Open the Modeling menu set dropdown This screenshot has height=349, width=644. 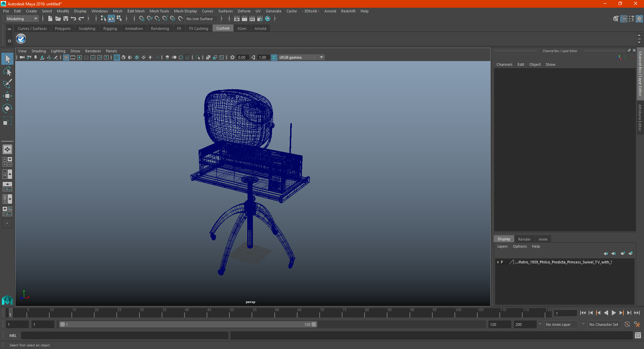22,19
